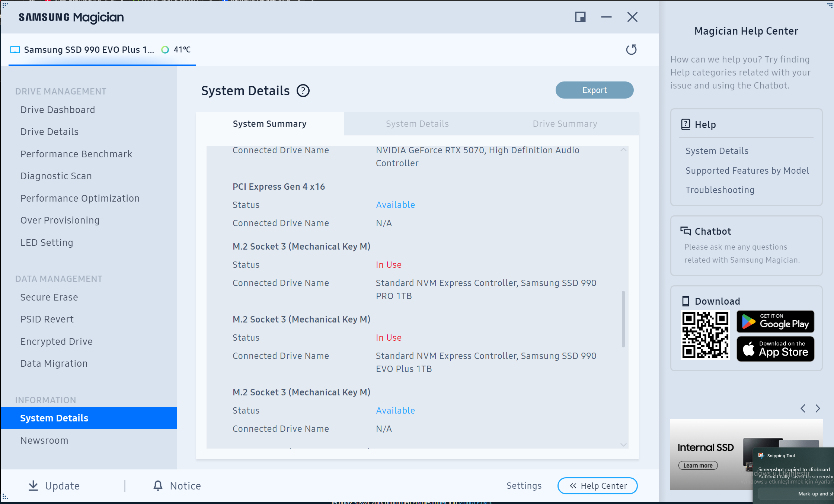Open Newsroom in the sidebar
The width and height of the screenshot is (834, 504).
pos(44,440)
